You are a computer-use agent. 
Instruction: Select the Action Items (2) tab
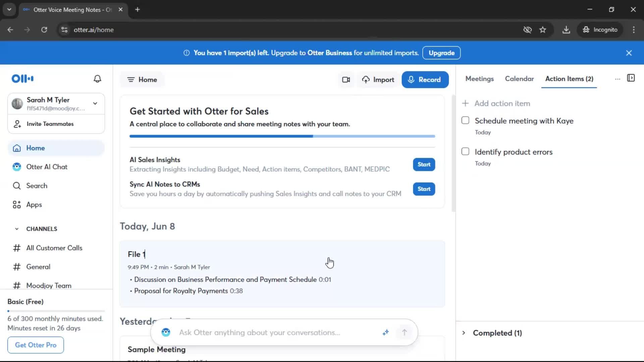(569, 79)
